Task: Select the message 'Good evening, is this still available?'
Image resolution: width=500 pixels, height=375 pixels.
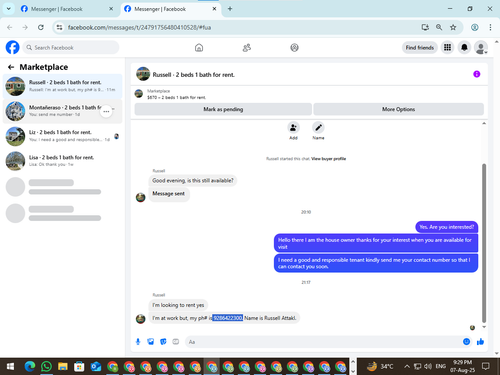Action: pyautogui.click(x=193, y=181)
